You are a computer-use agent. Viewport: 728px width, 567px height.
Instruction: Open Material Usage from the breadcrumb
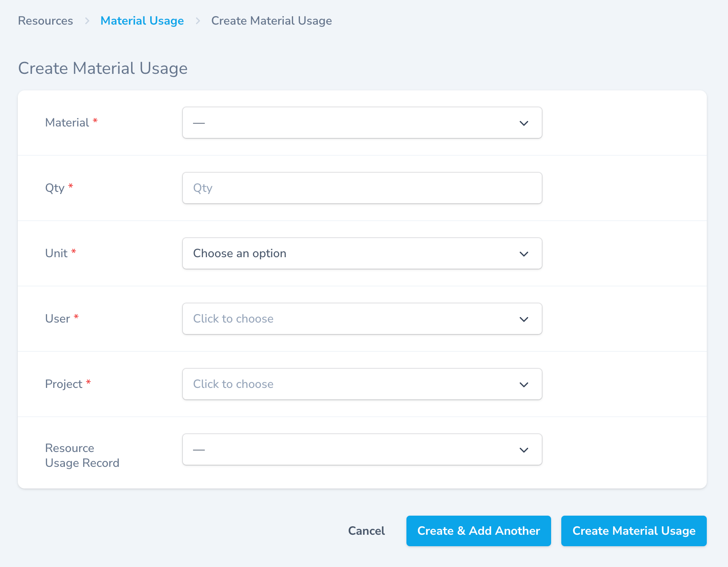coord(142,20)
